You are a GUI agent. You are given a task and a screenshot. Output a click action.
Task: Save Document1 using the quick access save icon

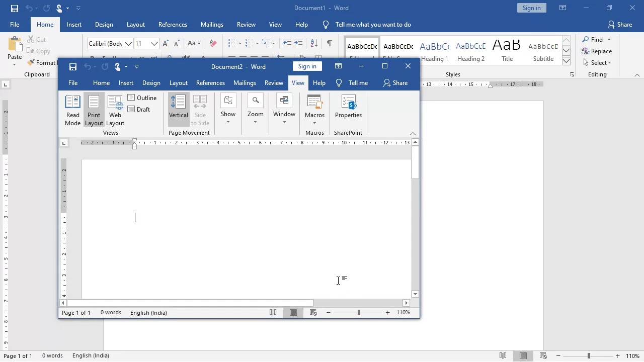pyautogui.click(x=15, y=8)
